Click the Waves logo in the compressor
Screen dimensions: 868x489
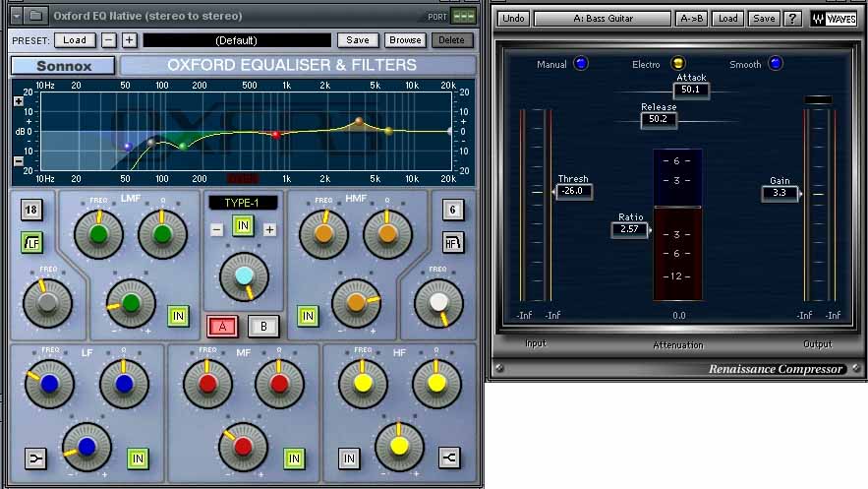835,19
